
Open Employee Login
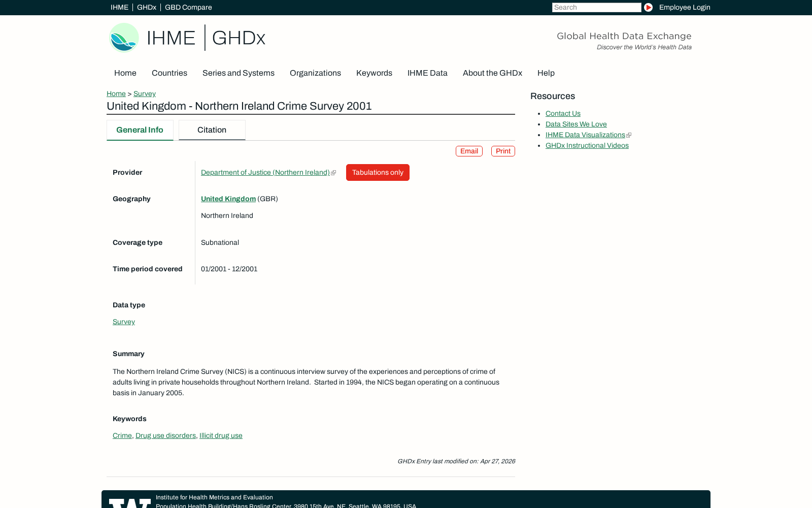685,7
